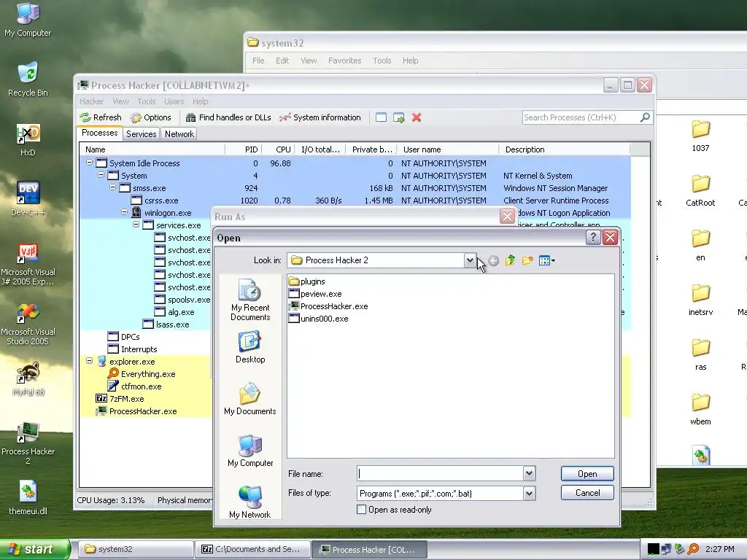Enable the Open as read-only checkbox
The width and height of the screenshot is (747, 560).
362,510
